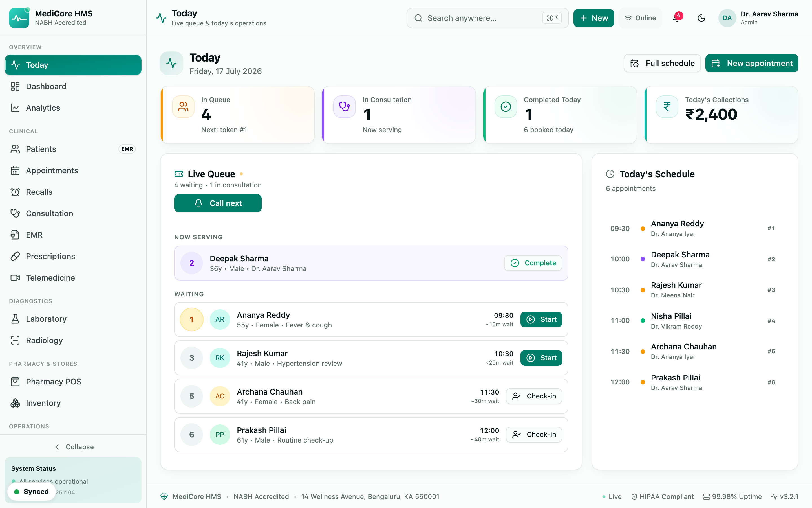Check-in Prakash Pillai
This screenshot has height=508, width=812.
(x=534, y=434)
